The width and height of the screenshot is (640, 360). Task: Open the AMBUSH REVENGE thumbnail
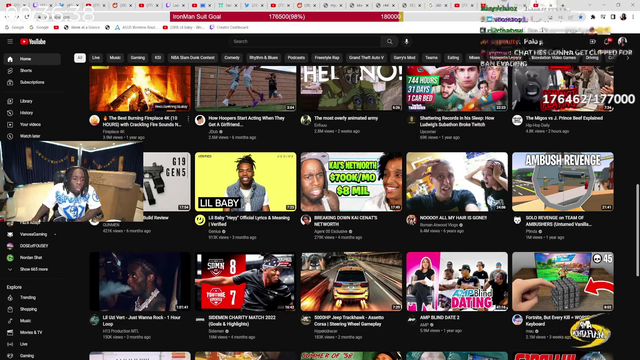pos(563,182)
